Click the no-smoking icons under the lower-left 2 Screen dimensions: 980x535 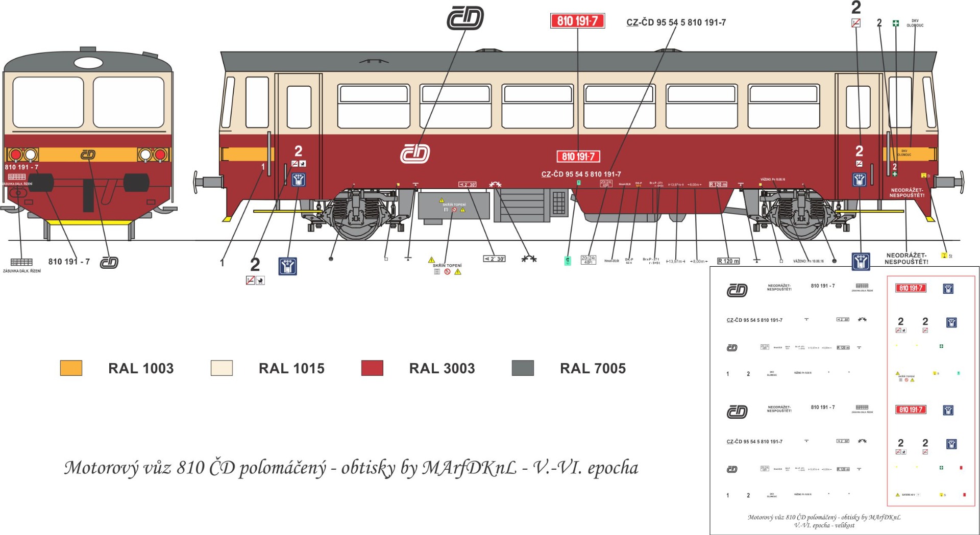(x=255, y=280)
